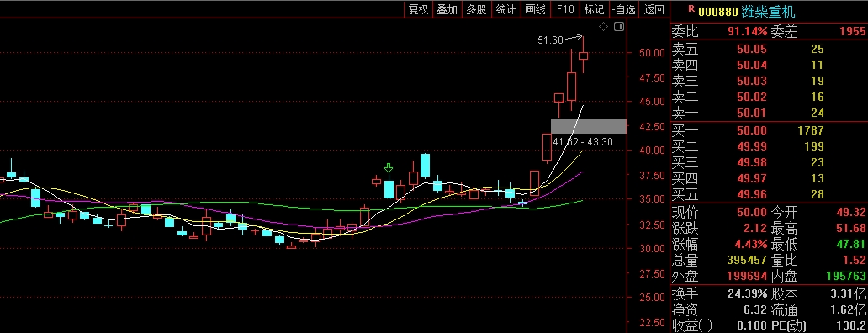Click the green down arrow marker
This screenshot has height=333, width=868.
(389, 168)
